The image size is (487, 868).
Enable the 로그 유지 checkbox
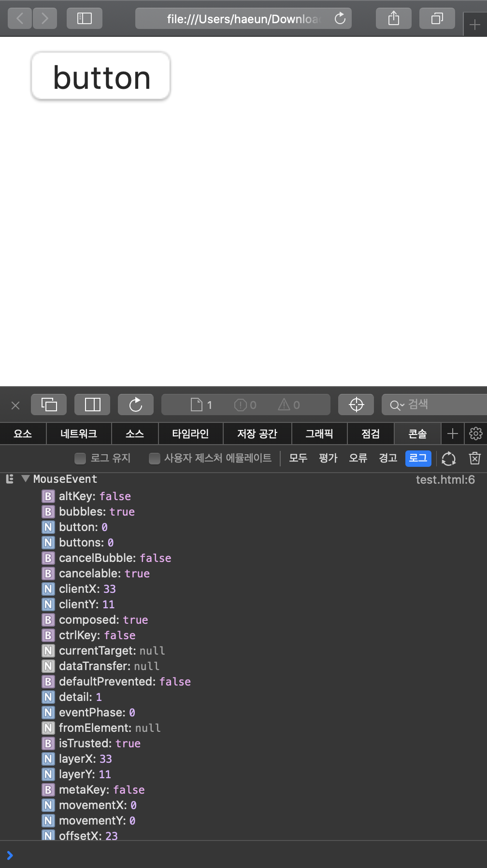pyautogui.click(x=80, y=458)
